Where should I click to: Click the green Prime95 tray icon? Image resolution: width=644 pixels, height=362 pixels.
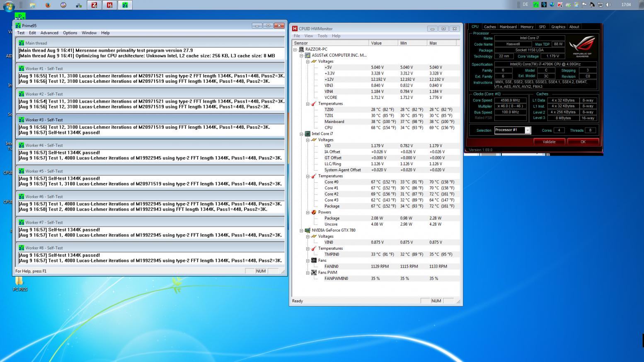[536, 5]
